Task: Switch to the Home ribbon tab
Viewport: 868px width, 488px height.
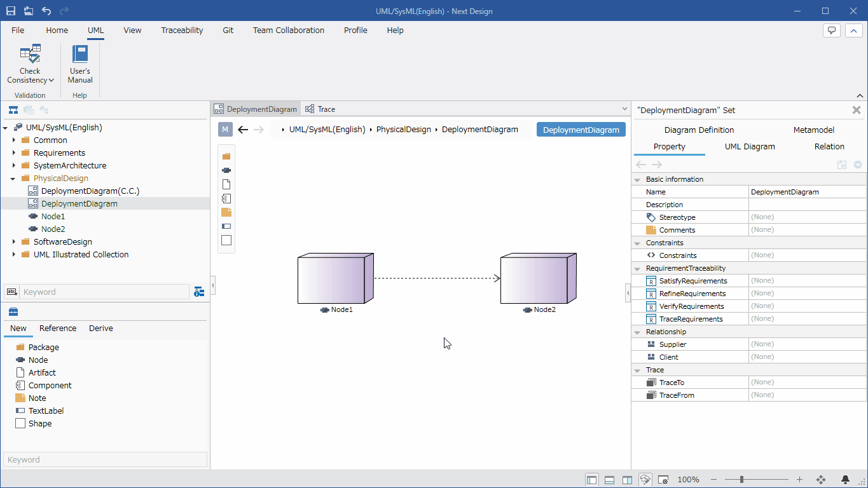Action: tap(57, 30)
